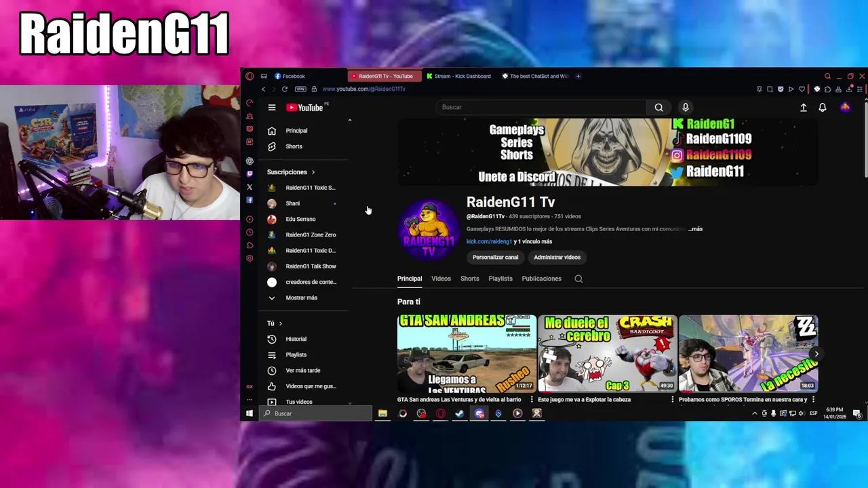This screenshot has width=868, height=488.
Task: Open browser downloads icon
Action: [x=849, y=89]
